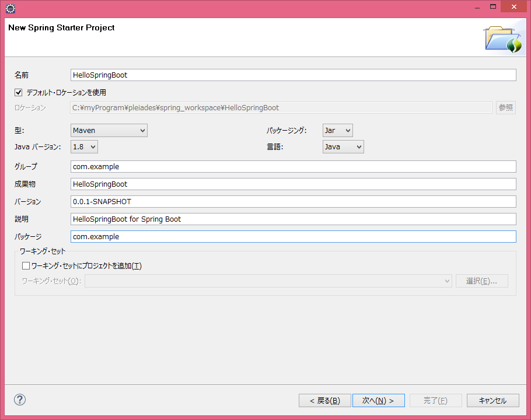531x420 pixels.
Task: Go back with the 戻る(B) button
Action: [x=325, y=400]
